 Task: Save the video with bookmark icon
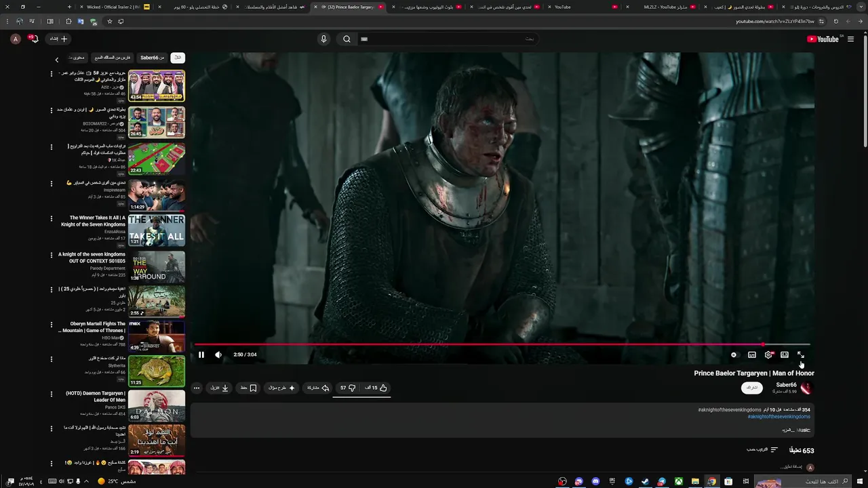(248, 388)
